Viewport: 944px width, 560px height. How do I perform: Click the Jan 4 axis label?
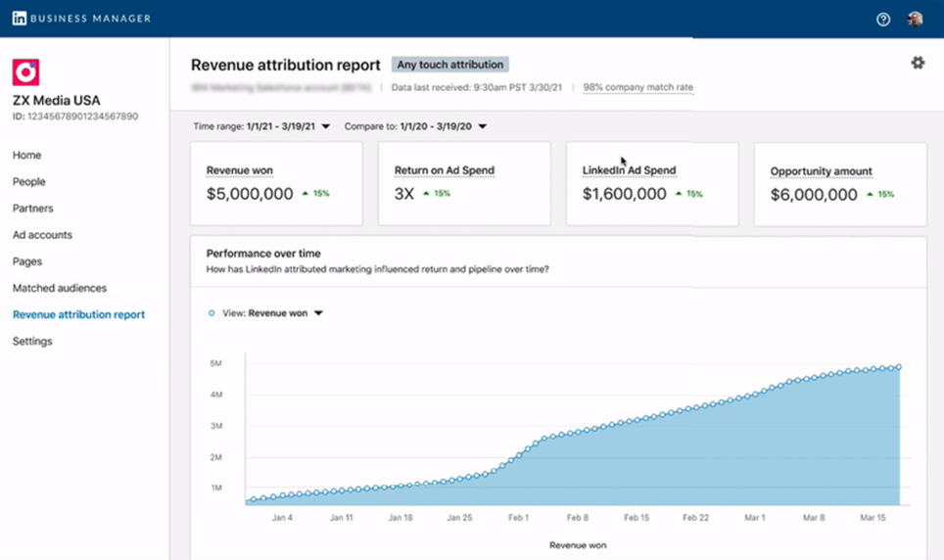pos(282,517)
